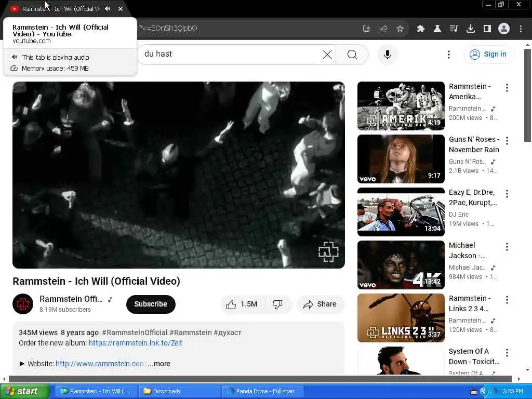The height and width of the screenshot is (399, 532).
Task: Open the Rammstein Offi... channel name
Action: pyautogui.click(x=71, y=299)
